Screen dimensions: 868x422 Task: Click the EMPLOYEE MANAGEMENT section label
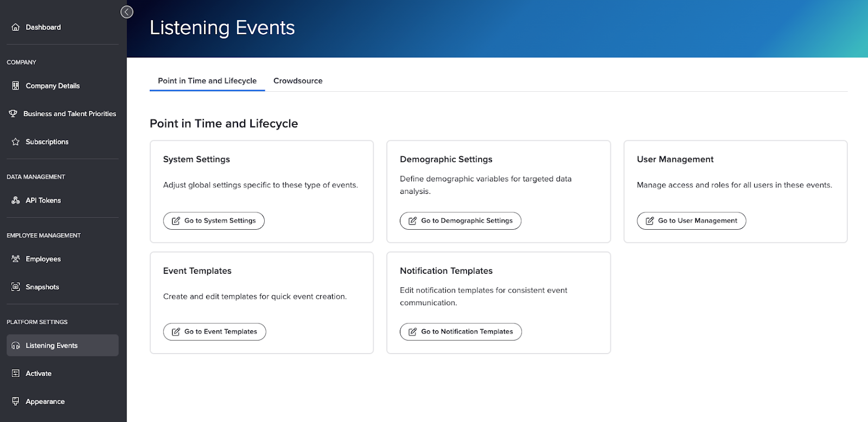point(43,236)
